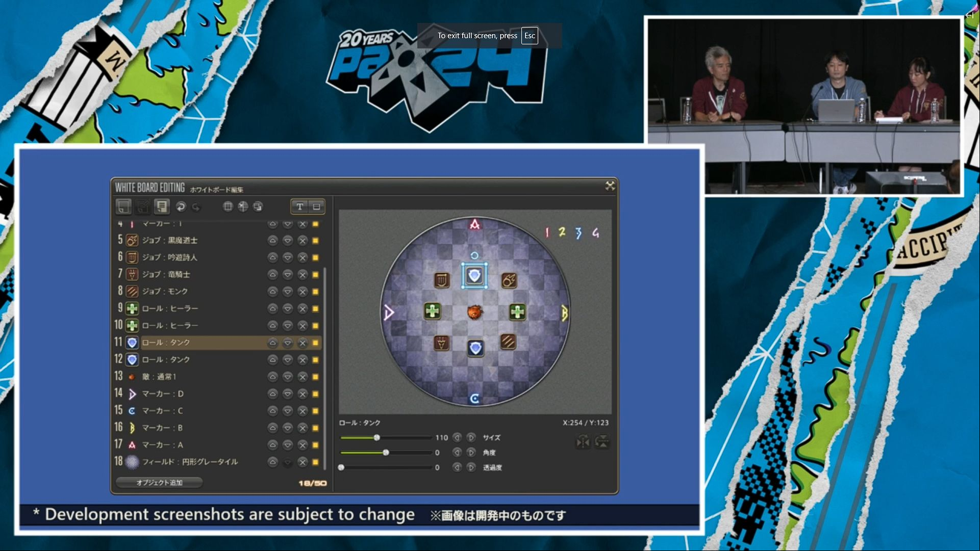Toggle visibility square for row 18

315,462
